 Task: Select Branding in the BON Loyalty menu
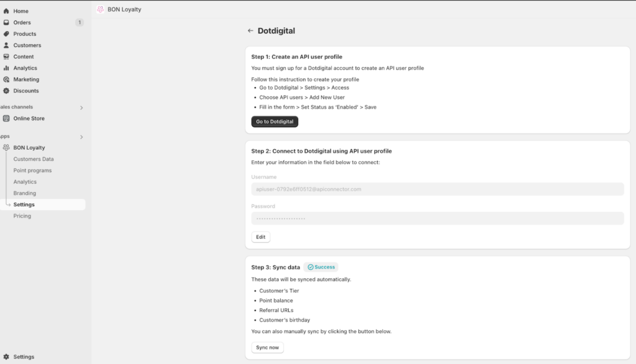(x=25, y=193)
